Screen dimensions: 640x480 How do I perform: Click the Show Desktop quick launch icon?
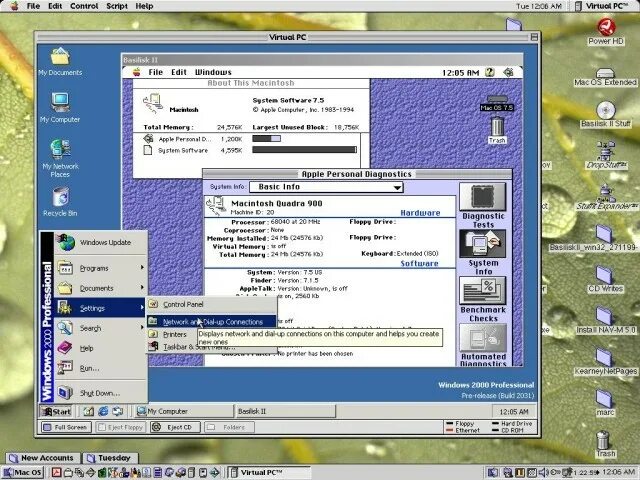click(x=89, y=411)
